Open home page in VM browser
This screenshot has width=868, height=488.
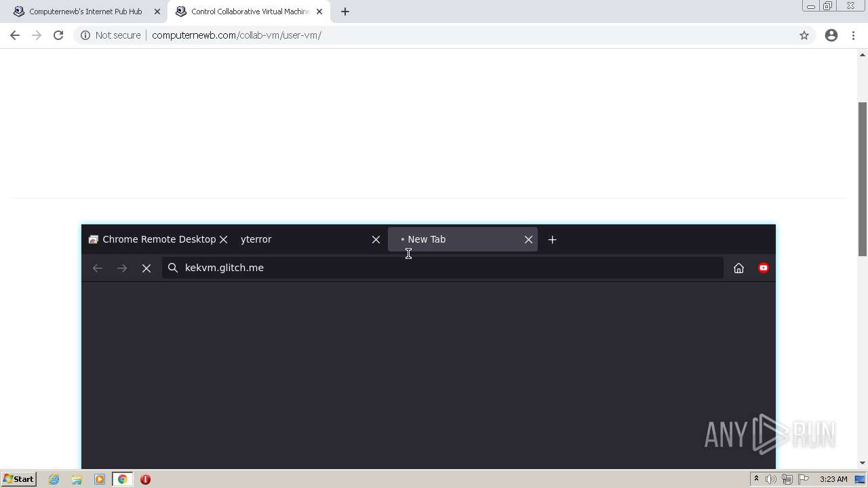(x=739, y=268)
